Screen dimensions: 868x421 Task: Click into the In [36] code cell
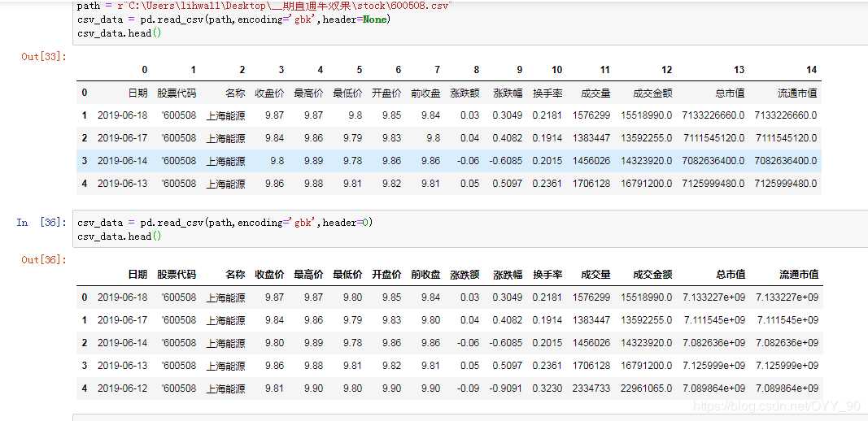click(470, 229)
